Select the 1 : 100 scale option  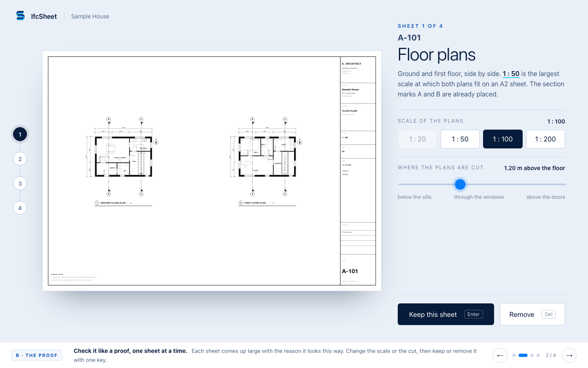point(503,139)
